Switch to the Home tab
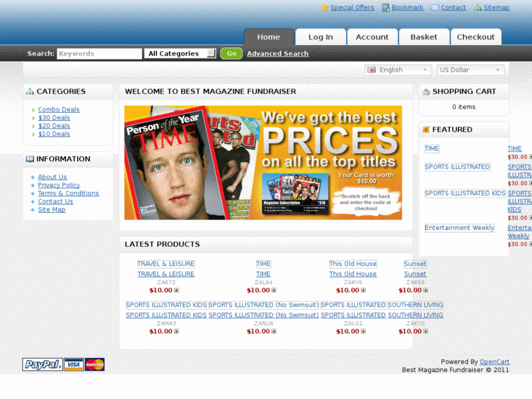Screen dimensions: 532x399 tap(269, 37)
